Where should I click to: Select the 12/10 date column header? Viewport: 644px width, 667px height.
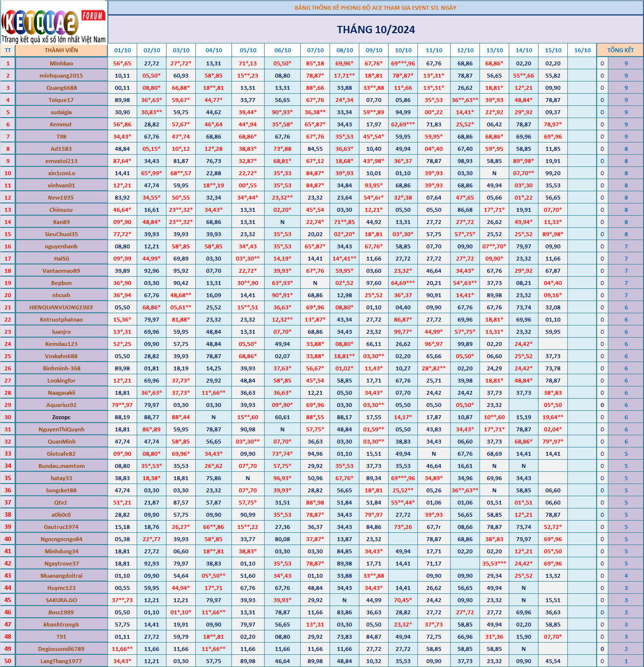(x=465, y=50)
